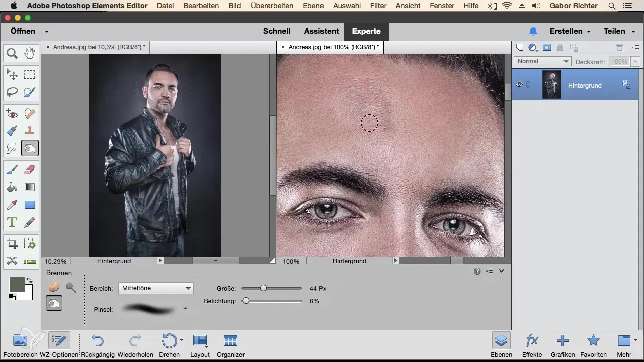Viewport: 644px width, 362px height.
Task: Click Rückgängig undo button
Action: (x=98, y=345)
